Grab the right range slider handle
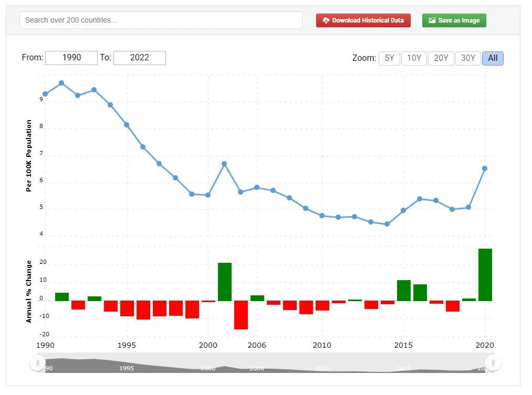 click(x=493, y=362)
